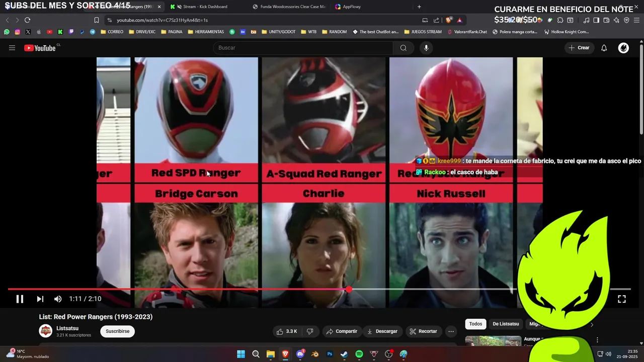The image size is (644, 362).
Task: Open the RANDOM bookmarks folder
Action: tap(334, 32)
